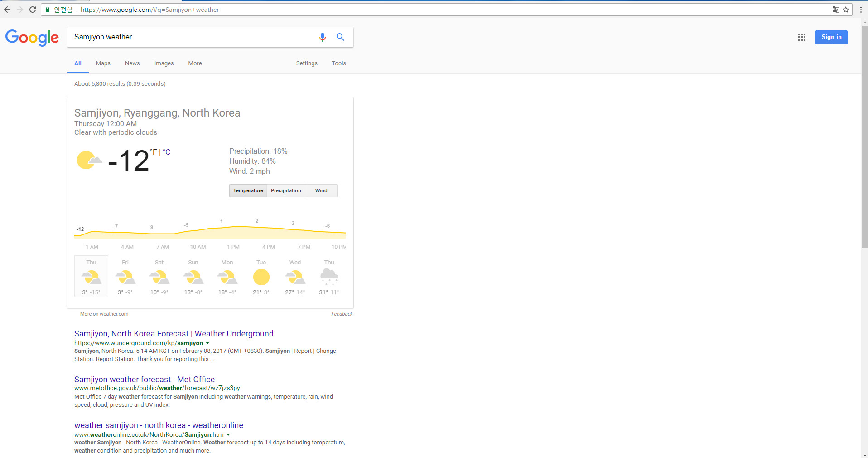Go back with browser back arrow
This screenshot has height=458, width=868.
pos(7,10)
